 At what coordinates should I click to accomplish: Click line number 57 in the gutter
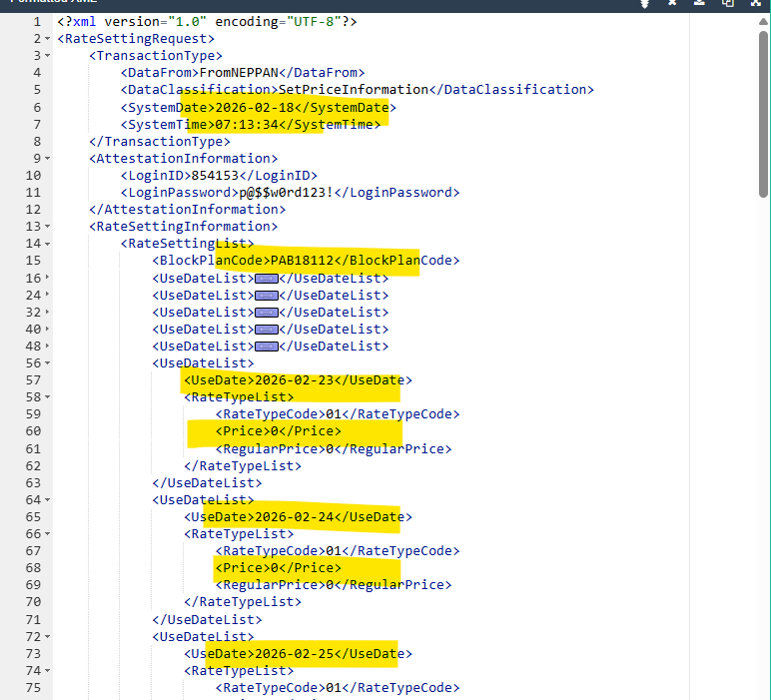click(33, 380)
